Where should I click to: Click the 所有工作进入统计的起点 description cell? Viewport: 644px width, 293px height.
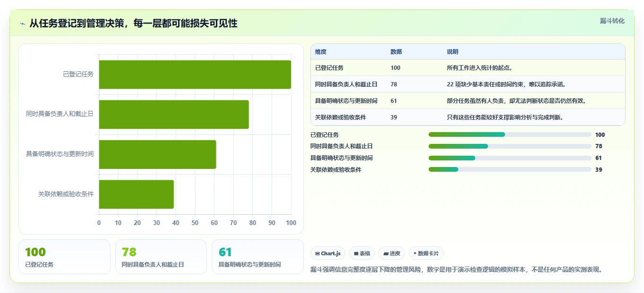pos(534,67)
